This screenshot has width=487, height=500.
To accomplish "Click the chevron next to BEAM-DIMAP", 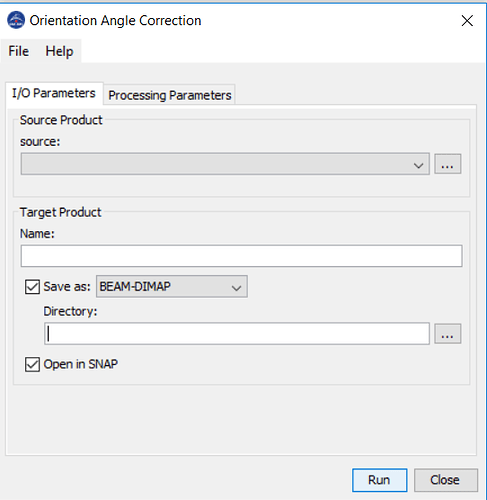I will 236,288.
